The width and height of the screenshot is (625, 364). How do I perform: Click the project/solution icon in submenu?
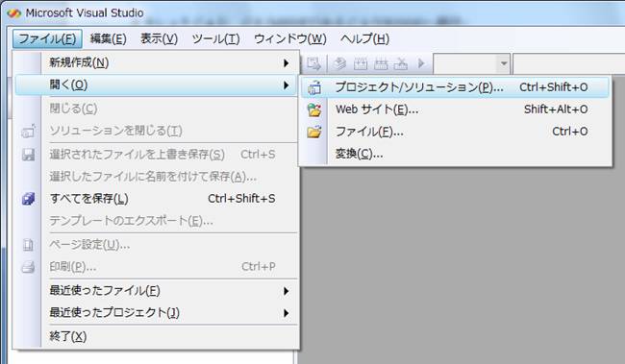point(314,87)
